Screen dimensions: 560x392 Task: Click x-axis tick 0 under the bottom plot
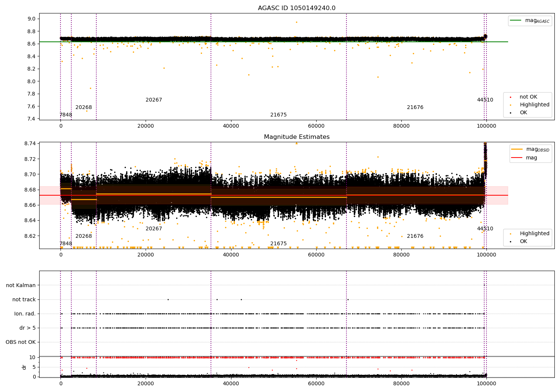click(60, 383)
